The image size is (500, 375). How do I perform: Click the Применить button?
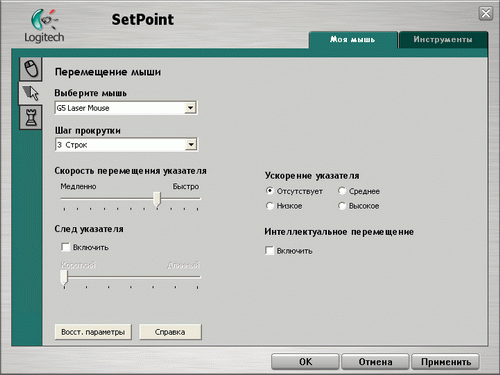pos(446,362)
